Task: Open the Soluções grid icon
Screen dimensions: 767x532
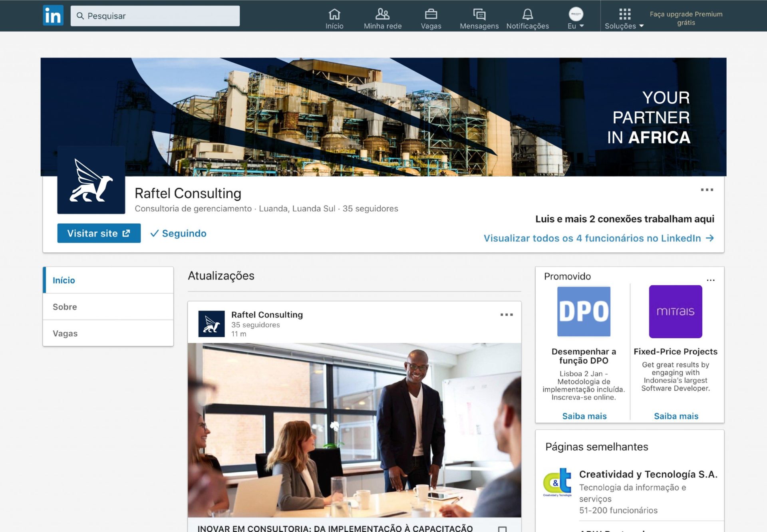Action: tap(624, 14)
